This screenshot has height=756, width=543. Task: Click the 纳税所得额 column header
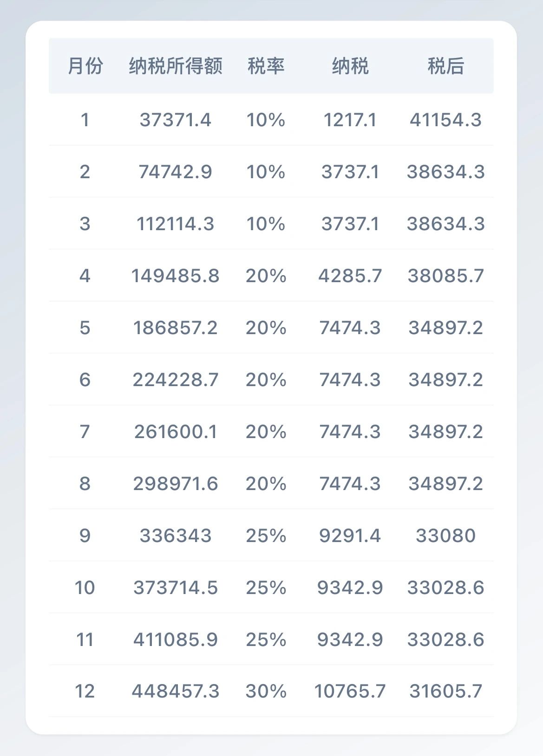coord(176,66)
